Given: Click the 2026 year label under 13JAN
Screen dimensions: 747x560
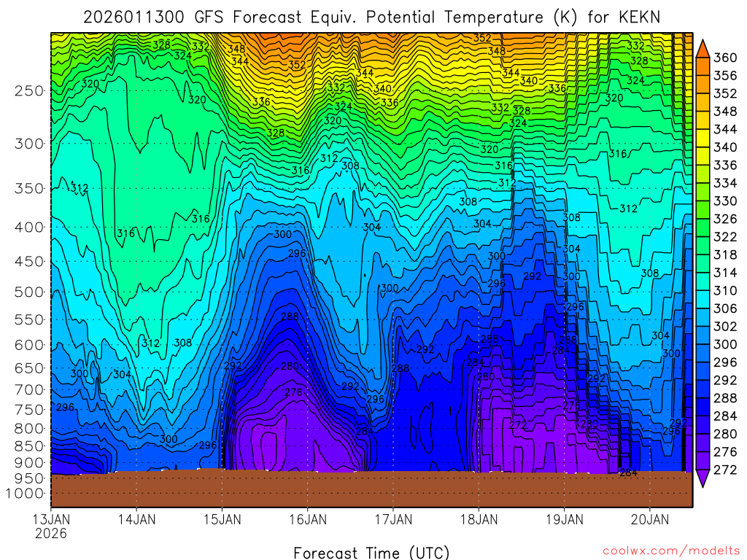Looking at the screenshot, I should (51, 533).
